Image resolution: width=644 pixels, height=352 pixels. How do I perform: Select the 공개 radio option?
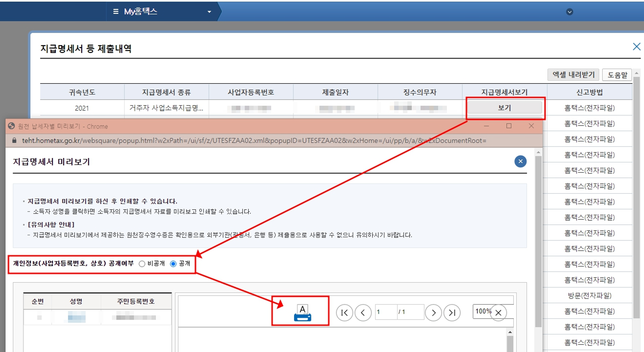(173, 264)
